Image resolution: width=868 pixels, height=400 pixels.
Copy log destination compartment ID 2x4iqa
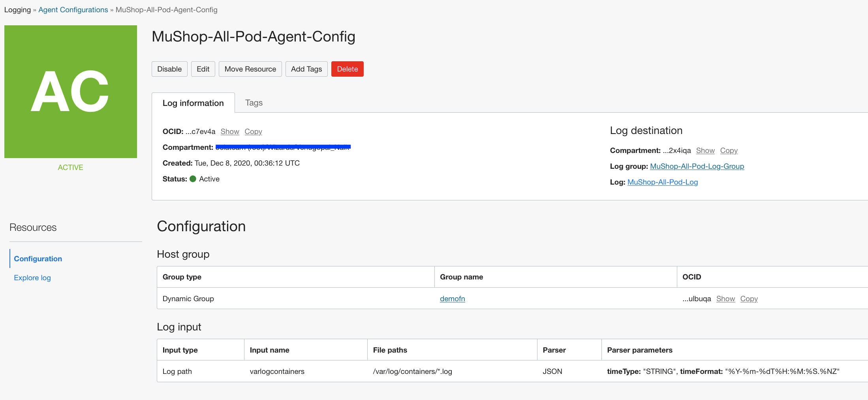pos(729,151)
